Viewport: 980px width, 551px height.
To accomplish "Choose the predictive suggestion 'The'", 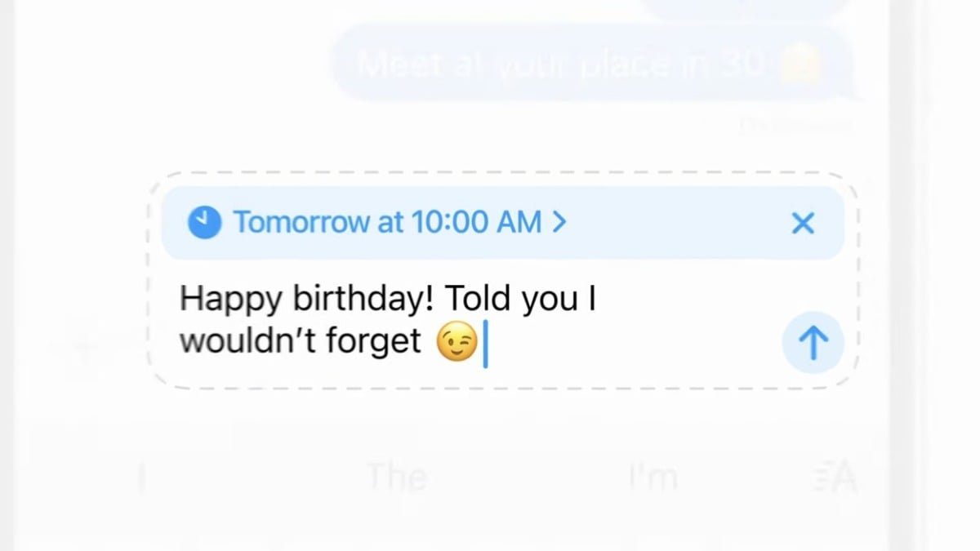I will (x=398, y=478).
